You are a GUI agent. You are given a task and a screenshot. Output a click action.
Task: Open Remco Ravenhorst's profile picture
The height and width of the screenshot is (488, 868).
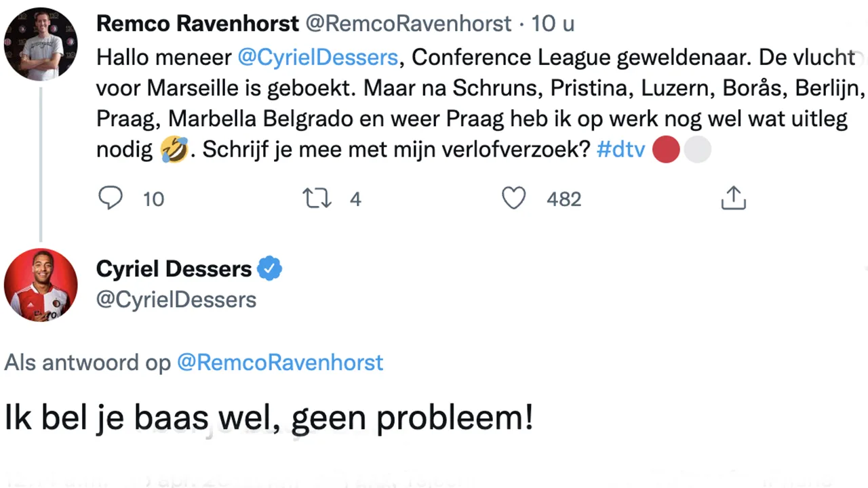pyautogui.click(x=41, y=45)
